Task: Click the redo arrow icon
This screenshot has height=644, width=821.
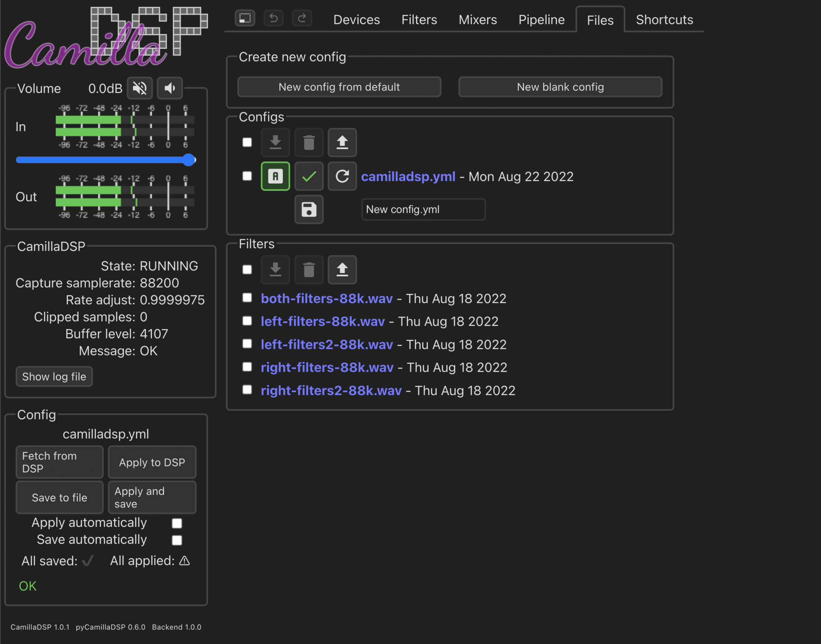Action: coord(302,18)
